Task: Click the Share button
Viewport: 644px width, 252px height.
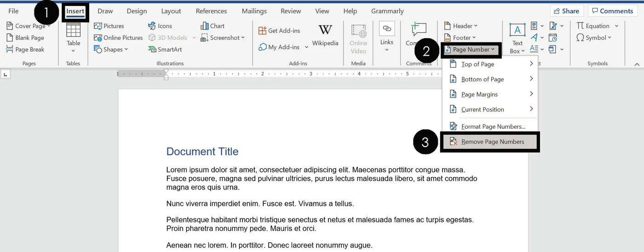Action: (567, 11)
